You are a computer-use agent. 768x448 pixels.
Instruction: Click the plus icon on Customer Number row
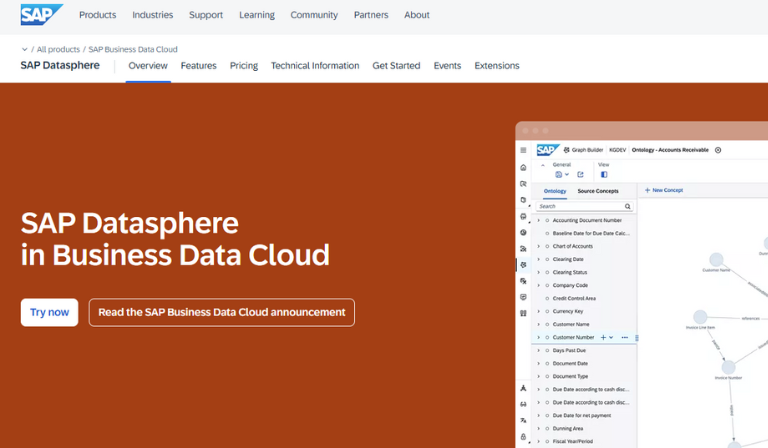(603, 337)
